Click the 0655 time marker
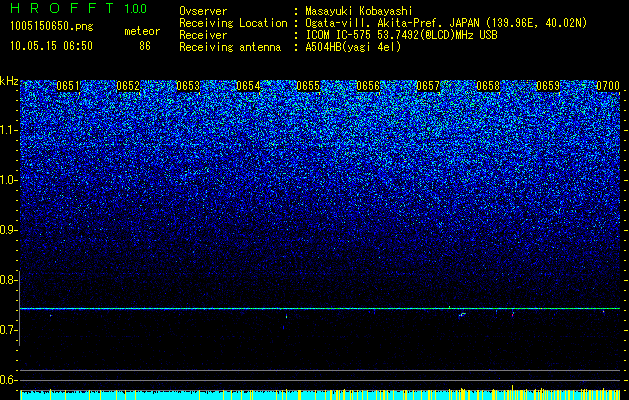The height and width of the screenshot is (400, 629). (308, 86)
